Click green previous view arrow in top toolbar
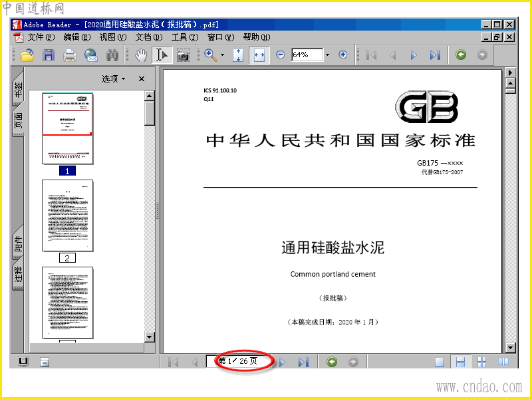The height and width of the screenshot is (399, 532). [x=461, y=55]
